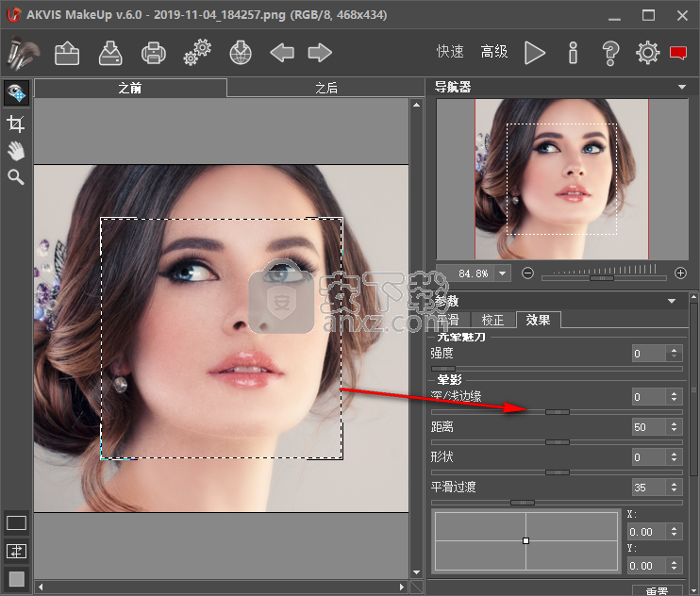
Task: Open preferences gear icon
Action: point(648,53)
